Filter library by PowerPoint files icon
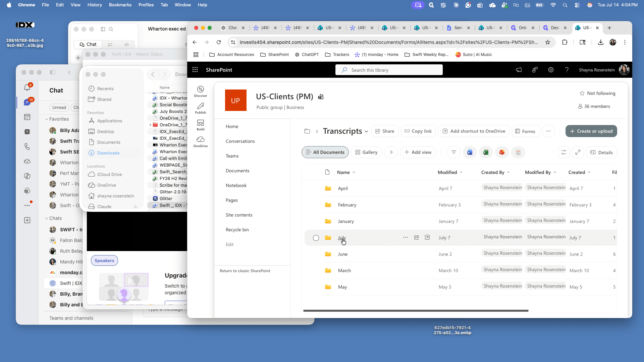The image size is (644, 362). (x=502, y=152)
